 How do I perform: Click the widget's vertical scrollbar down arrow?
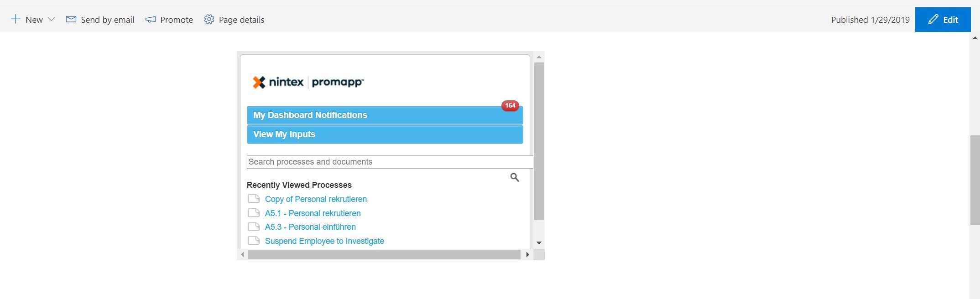(539, 243)
